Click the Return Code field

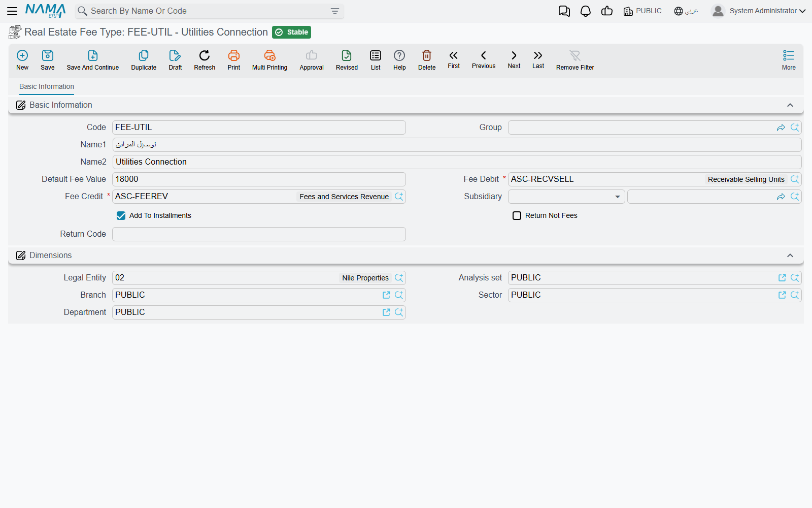tap(259, 234)
